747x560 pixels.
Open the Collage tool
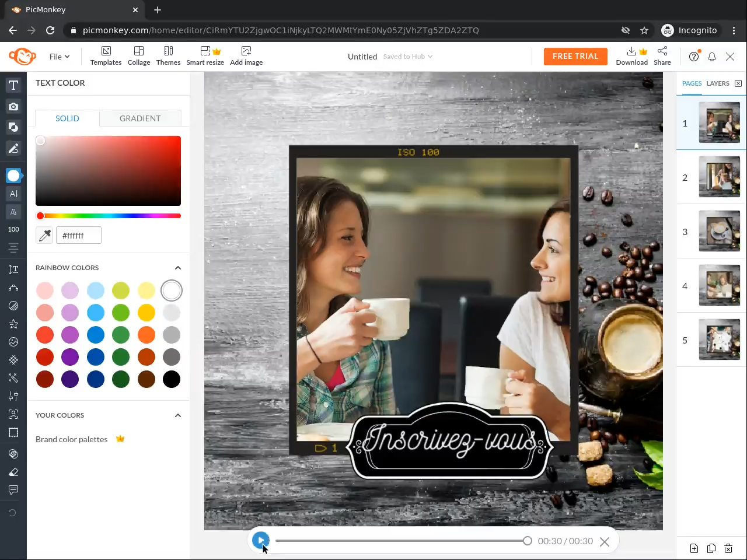139,56
